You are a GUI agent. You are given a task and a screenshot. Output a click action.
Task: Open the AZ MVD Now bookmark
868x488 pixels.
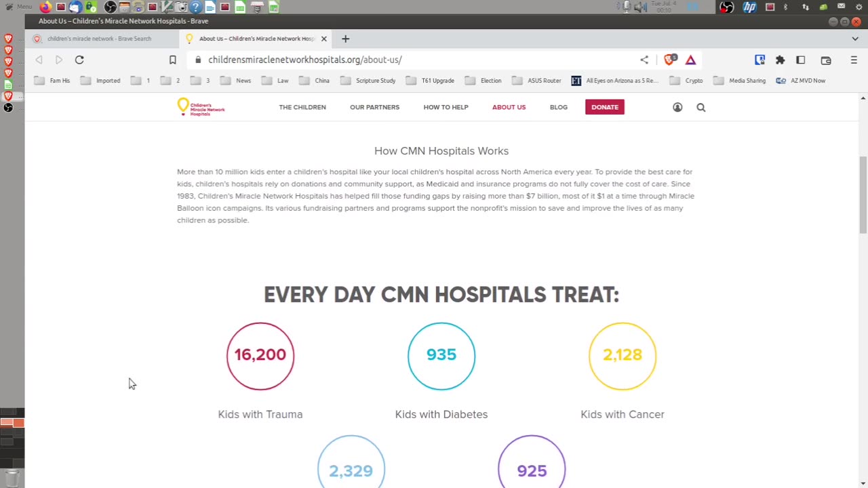tap(801, 81)
